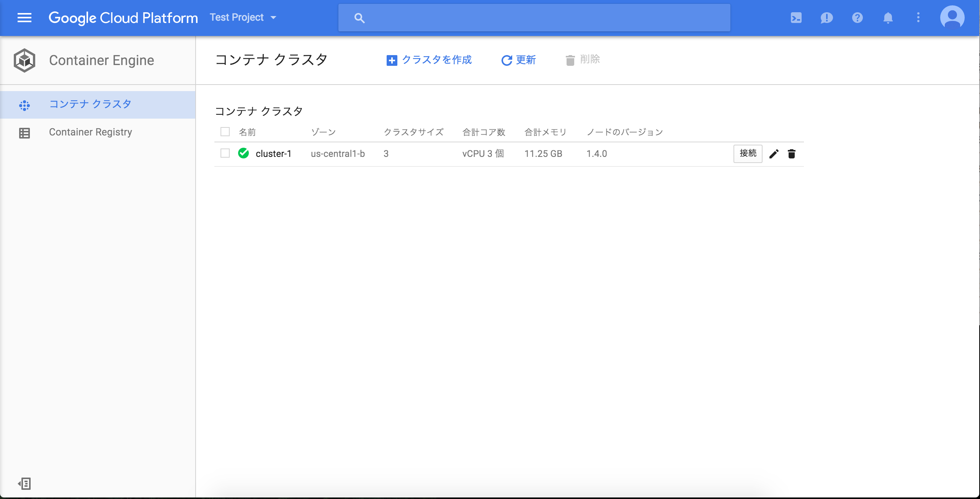
Task: Toggle the checkbox in the column header row
Action: (x=225, y=132)
